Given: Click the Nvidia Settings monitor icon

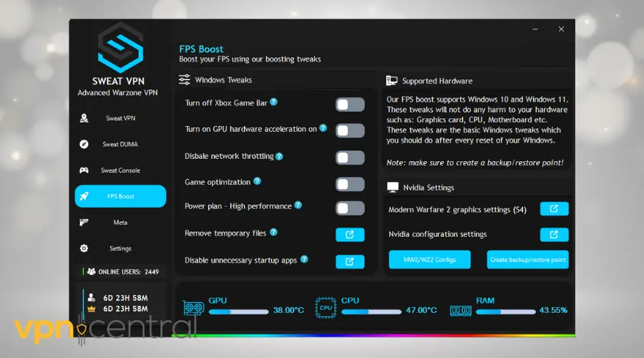Looking at the screenshot, I should [393, 188].
